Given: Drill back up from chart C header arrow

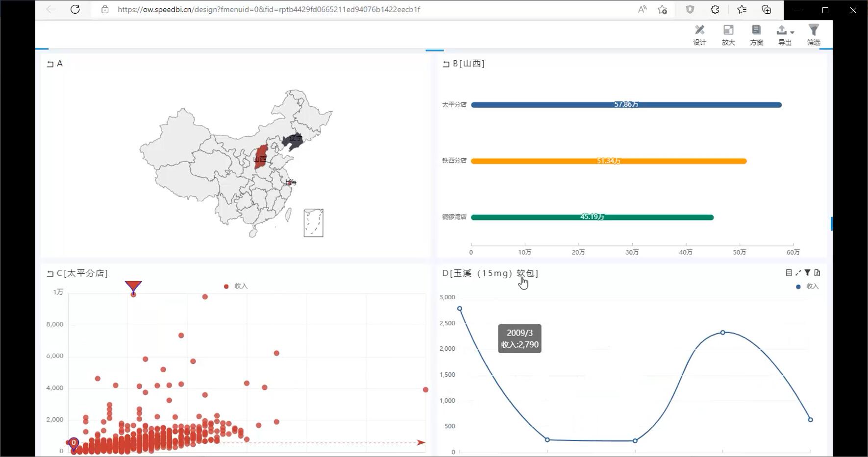Looking at the screenshot, I should (x=50, y=274).
